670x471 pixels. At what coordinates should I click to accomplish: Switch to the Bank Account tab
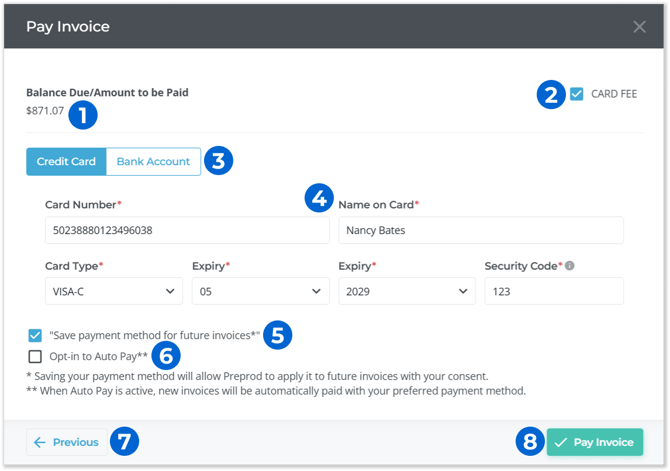point(153,162)
